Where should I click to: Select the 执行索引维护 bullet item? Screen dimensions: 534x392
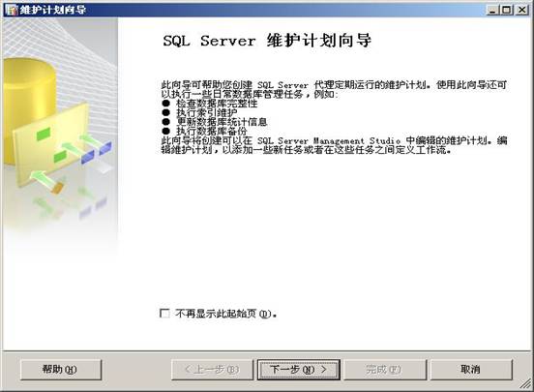(x=206, y=112)
